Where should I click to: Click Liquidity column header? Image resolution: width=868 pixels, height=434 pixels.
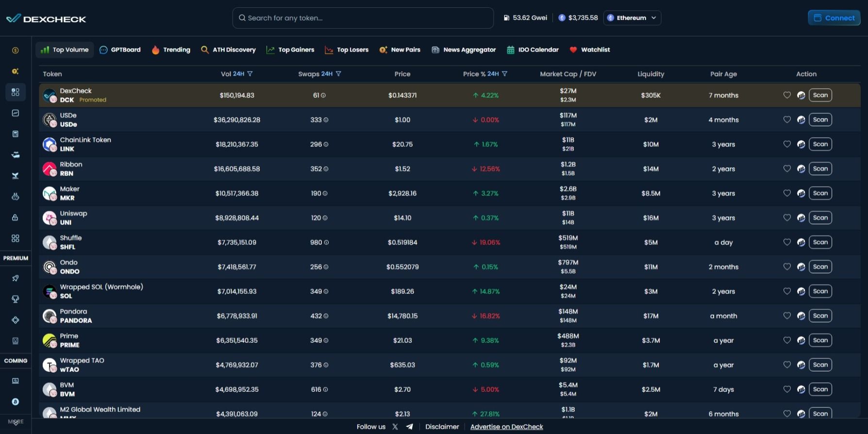click(x=651, y=74)
